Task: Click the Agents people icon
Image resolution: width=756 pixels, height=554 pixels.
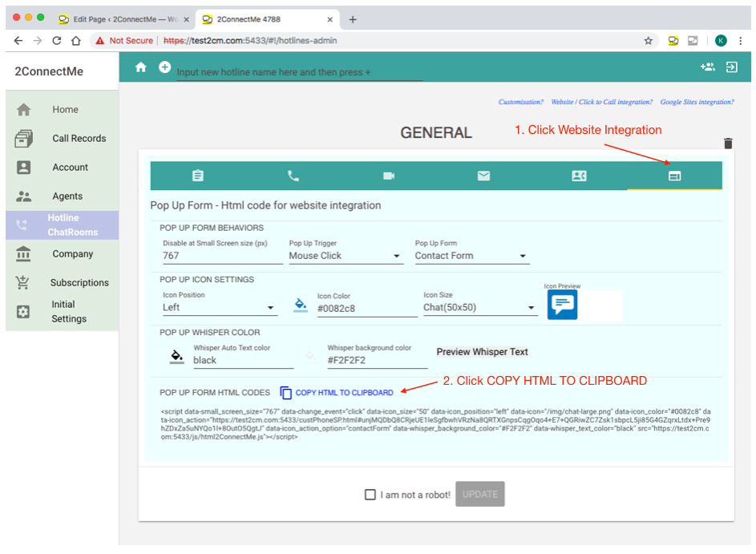Action: coord(23,196)
